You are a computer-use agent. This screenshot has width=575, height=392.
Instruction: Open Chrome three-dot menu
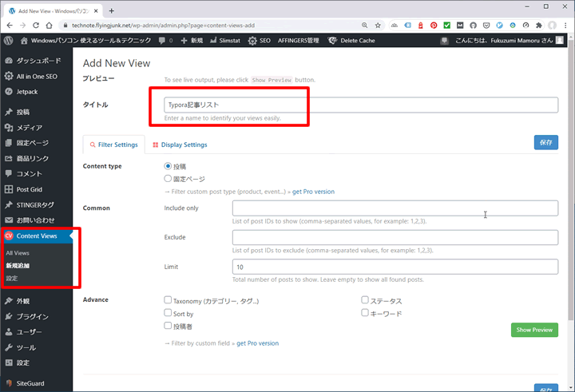coord(565,26)
